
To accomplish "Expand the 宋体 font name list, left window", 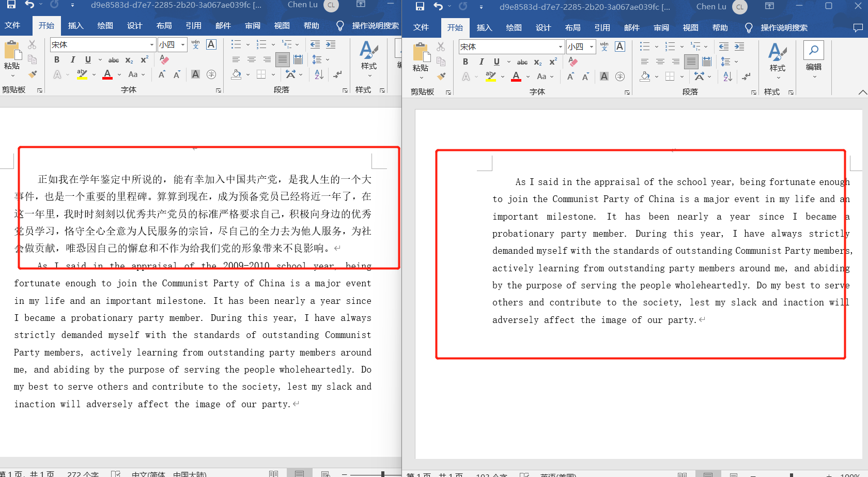I will (x=152, y=45).
